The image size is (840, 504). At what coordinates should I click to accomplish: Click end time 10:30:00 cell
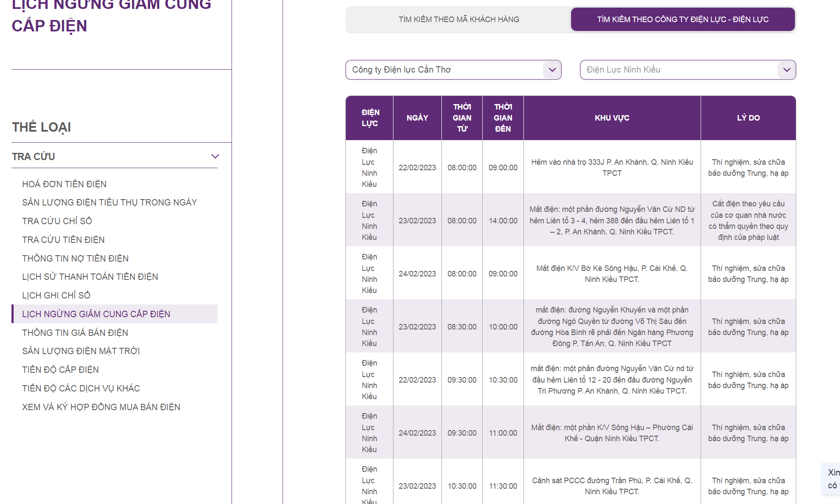pos(503,380)
